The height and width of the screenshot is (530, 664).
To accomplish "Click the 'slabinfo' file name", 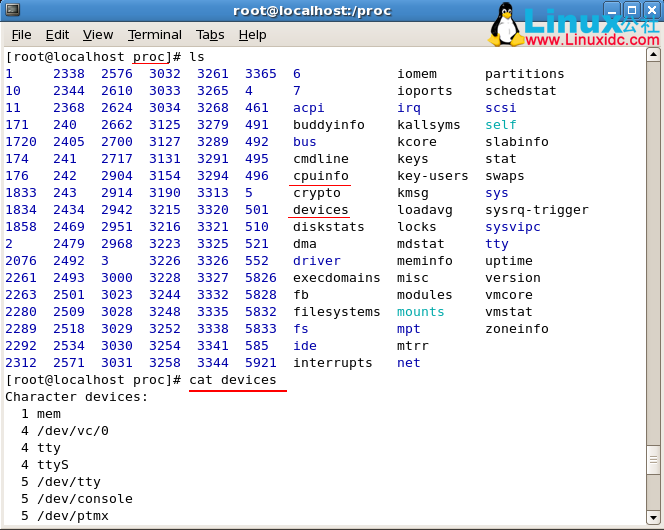I will point(517,142).
